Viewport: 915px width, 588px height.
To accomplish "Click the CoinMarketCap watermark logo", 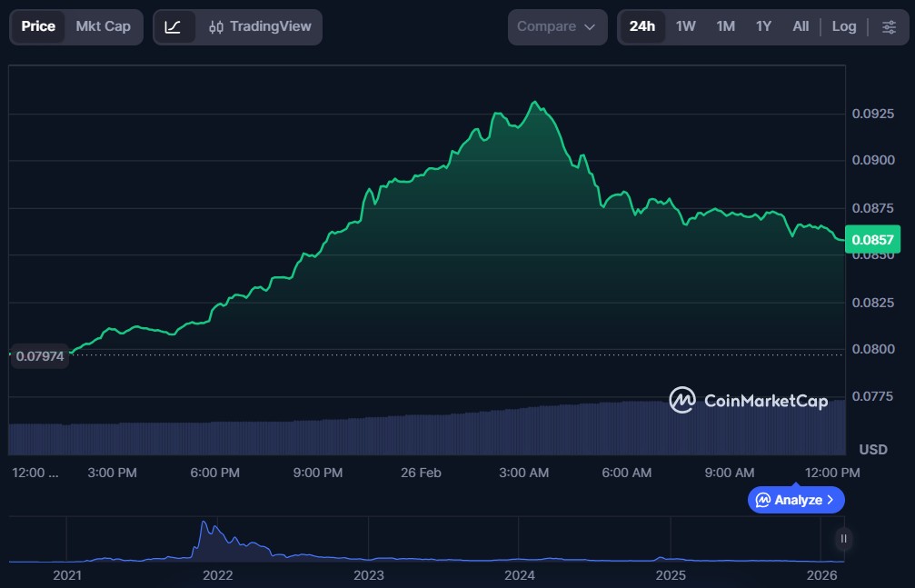I will 749,400.
